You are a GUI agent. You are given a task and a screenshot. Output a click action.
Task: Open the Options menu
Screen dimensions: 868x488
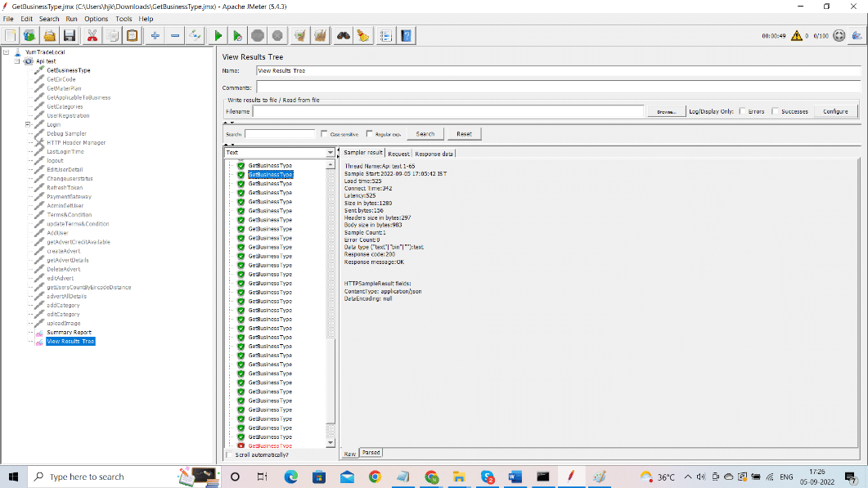point(96,19)
